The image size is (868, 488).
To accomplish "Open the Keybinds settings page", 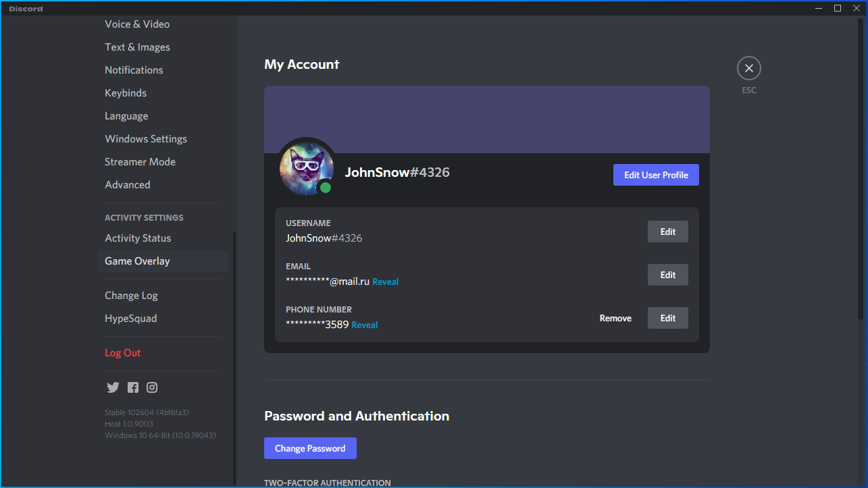I will (x=126, y=93).
